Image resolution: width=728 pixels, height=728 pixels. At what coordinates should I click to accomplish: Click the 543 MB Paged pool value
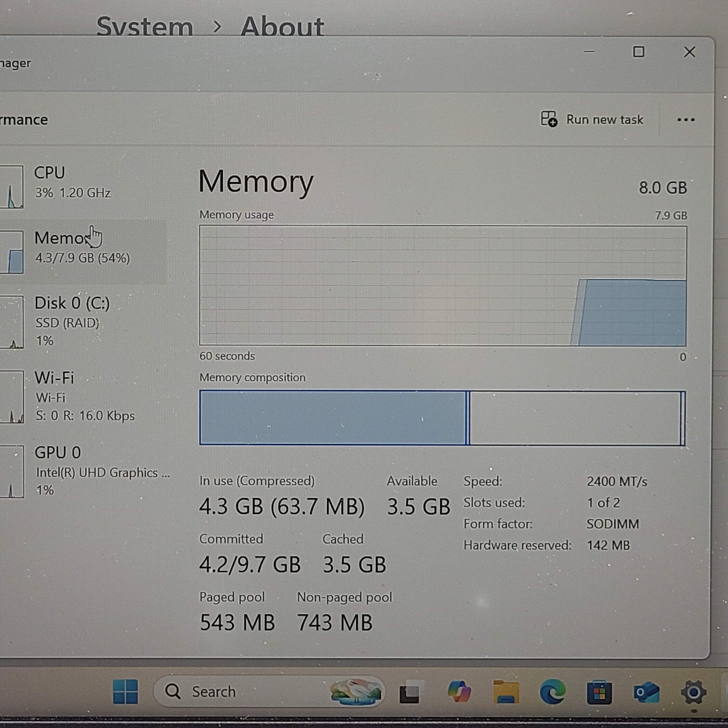coord(237,622)
